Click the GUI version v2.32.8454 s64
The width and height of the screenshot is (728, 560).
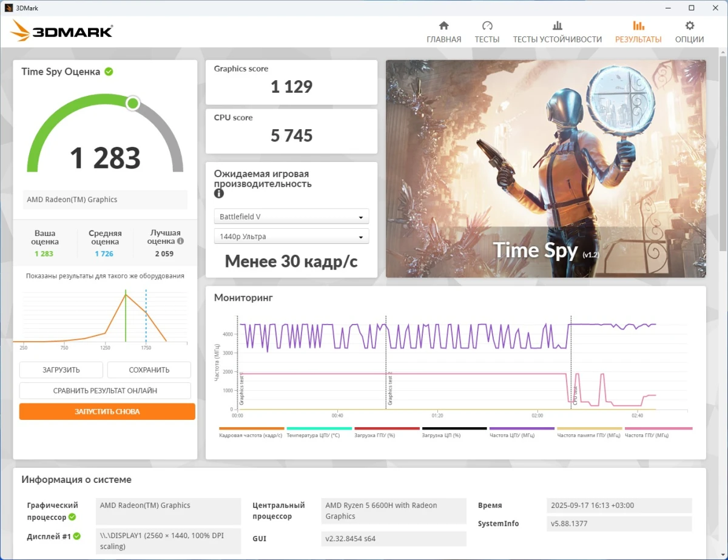(394, 539)
